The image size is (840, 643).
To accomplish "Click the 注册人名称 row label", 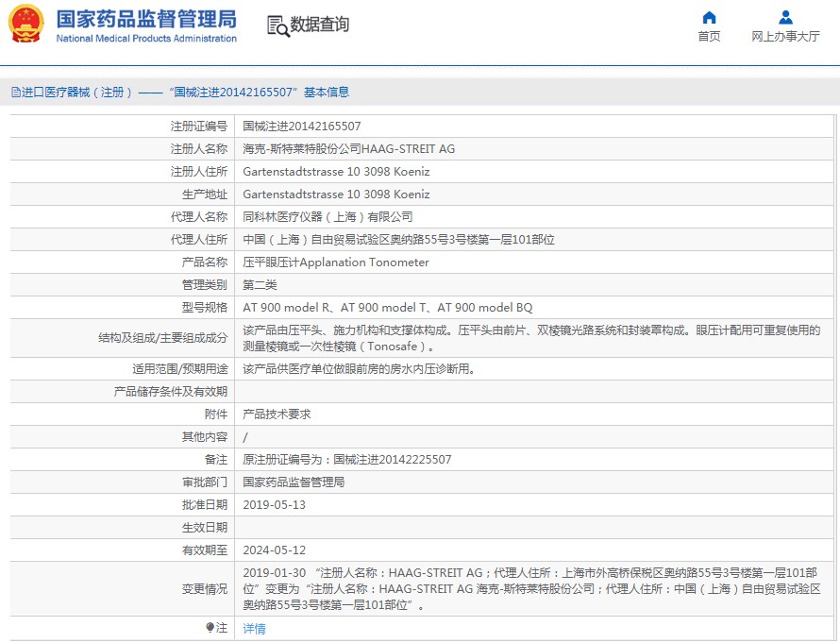I will (199, 149).
